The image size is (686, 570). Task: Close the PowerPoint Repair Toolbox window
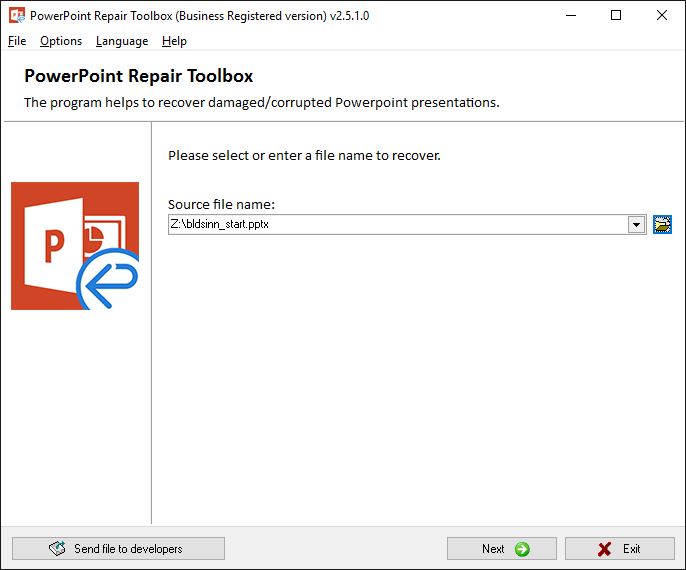pos(662,16)
